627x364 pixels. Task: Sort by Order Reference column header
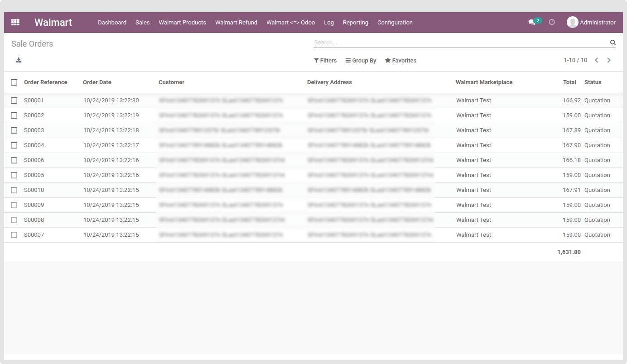pyautogui.click(x=45, y=82)
